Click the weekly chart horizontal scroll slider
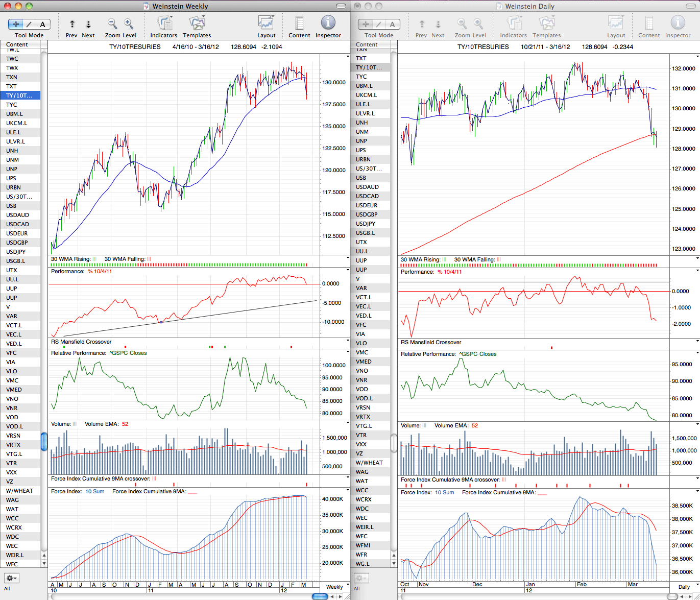Image resolution: width=700 pixels, height=600 pixels. pyautogui.click(x=320, y=596)
